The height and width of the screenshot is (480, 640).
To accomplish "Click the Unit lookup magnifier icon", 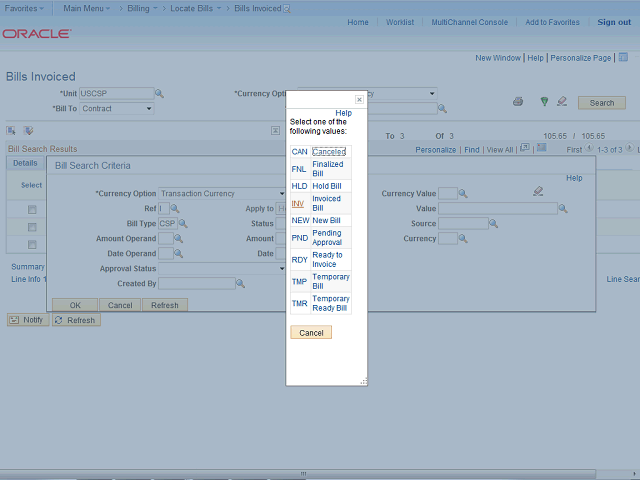I will (x=159, y=94).
